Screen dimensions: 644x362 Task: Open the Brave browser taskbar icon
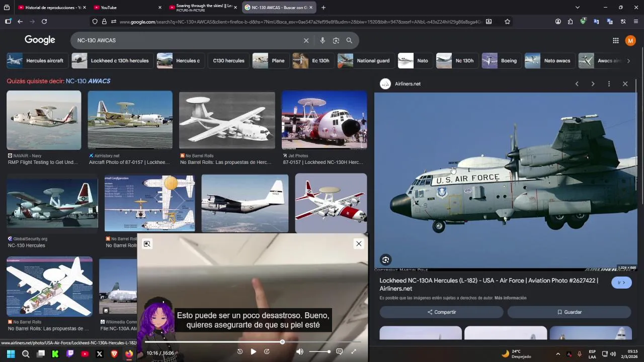(114, 354)
